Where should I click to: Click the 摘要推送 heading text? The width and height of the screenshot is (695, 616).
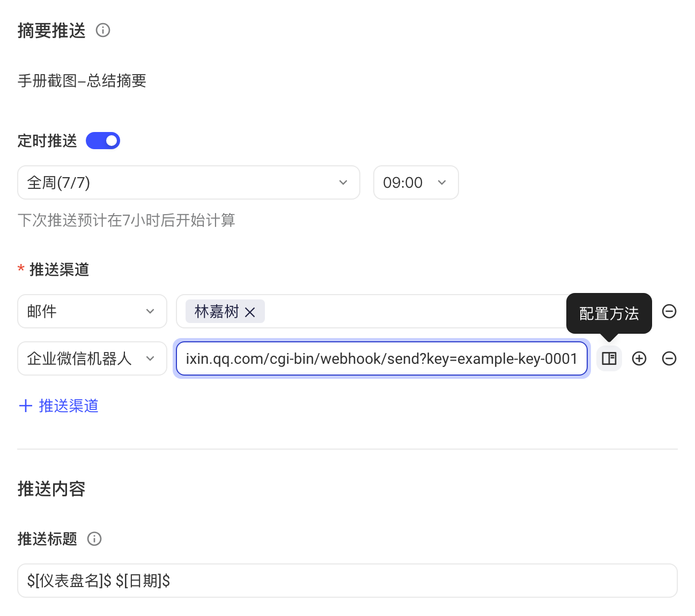coord(51,31)
